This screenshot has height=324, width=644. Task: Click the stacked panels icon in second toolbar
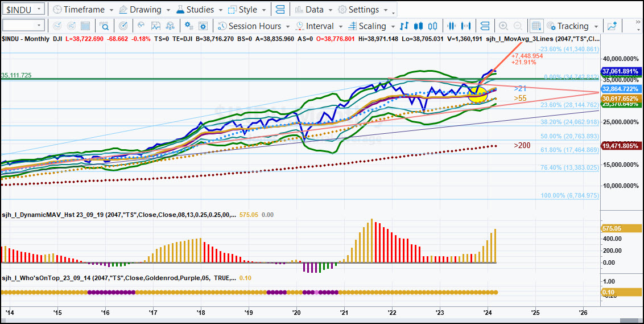[x=485, y=26]
